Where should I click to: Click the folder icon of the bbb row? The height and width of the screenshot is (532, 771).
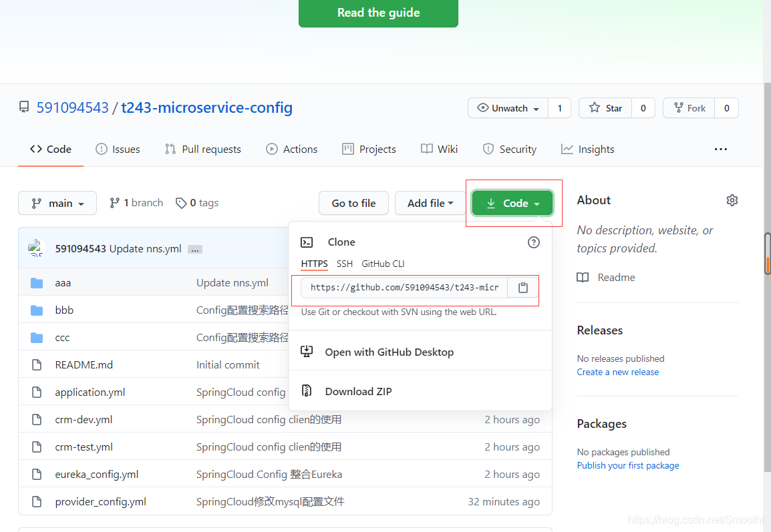tap(36, 310)
